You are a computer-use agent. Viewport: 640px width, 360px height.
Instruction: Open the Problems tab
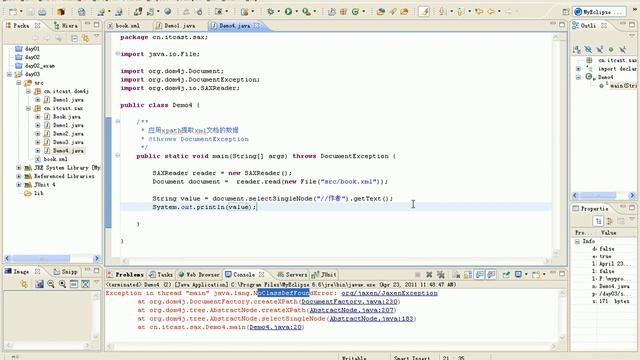click(x=125, y=275)
